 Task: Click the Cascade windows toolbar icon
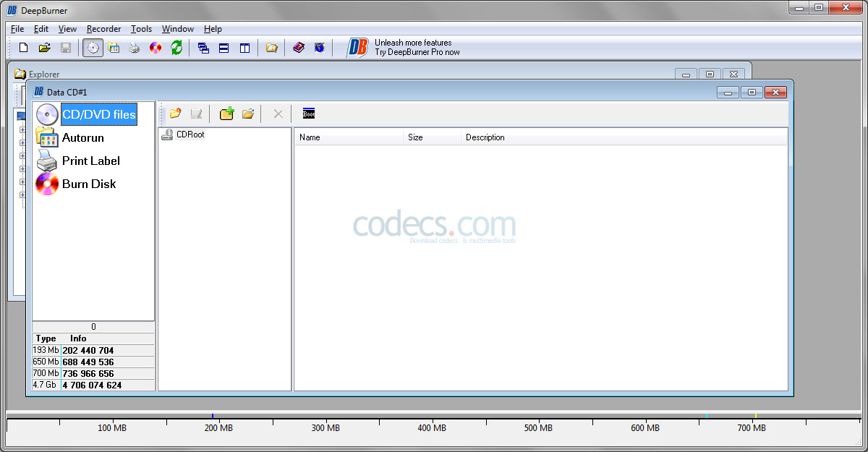(203, 48)
